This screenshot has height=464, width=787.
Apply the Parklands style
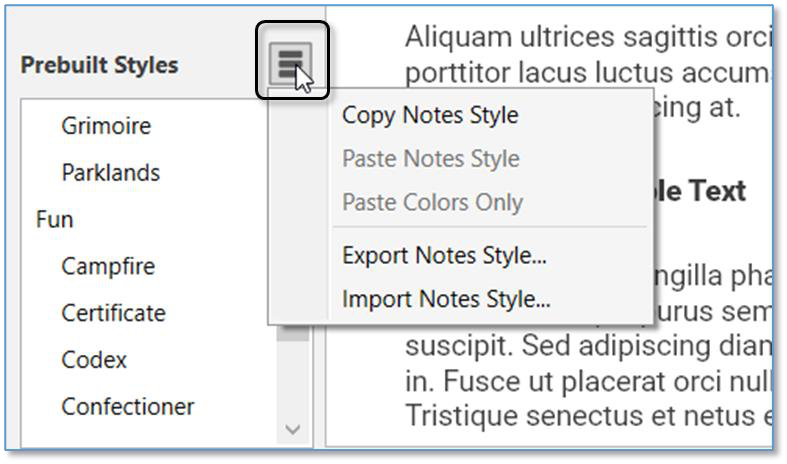110,172
